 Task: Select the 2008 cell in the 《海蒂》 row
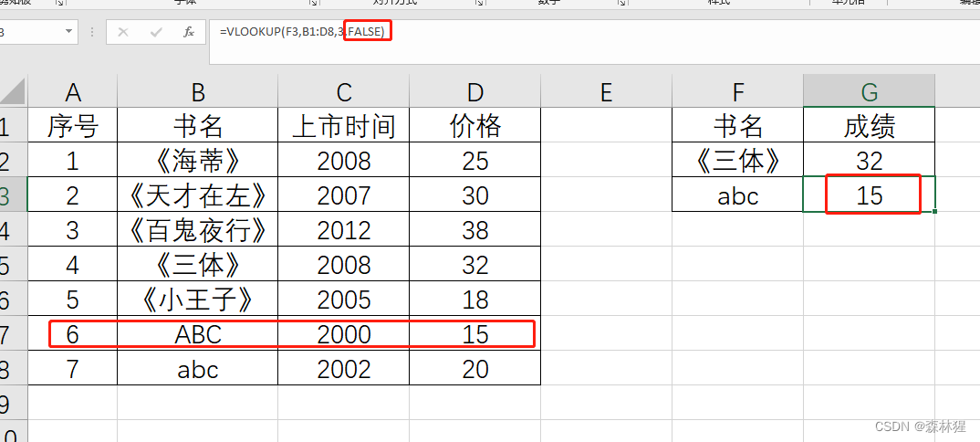tap(344, 160)
